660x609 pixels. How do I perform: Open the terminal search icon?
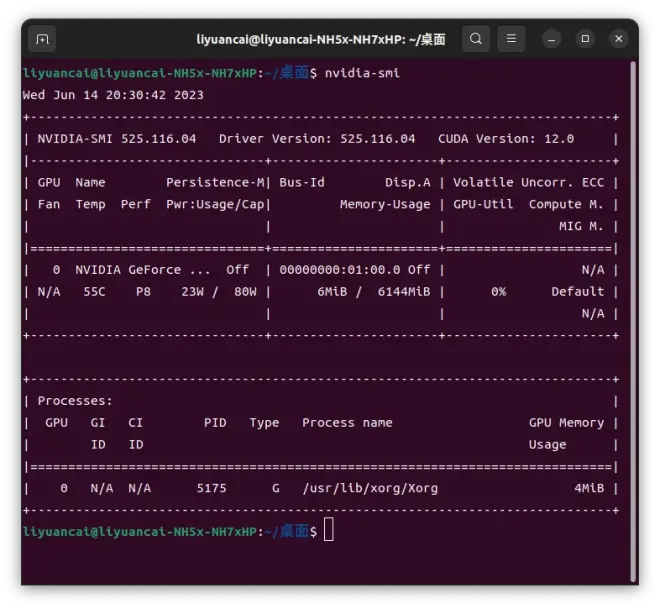(x=476, y=39)
